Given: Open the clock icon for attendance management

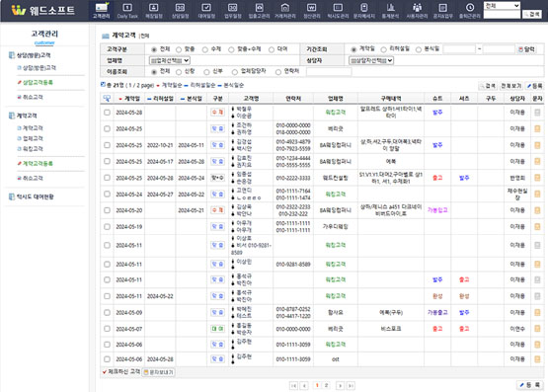Looking at the screenshot, I should (469, 10).
